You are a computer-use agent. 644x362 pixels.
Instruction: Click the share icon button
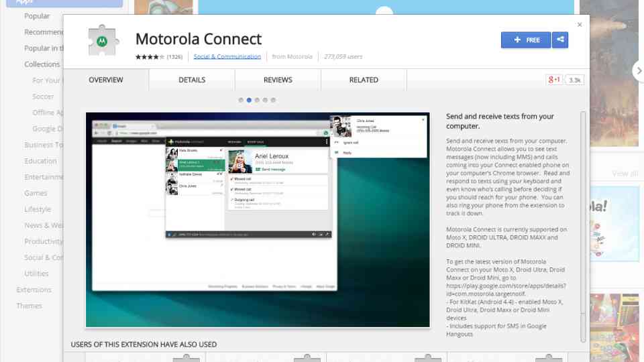pos(560,40)
